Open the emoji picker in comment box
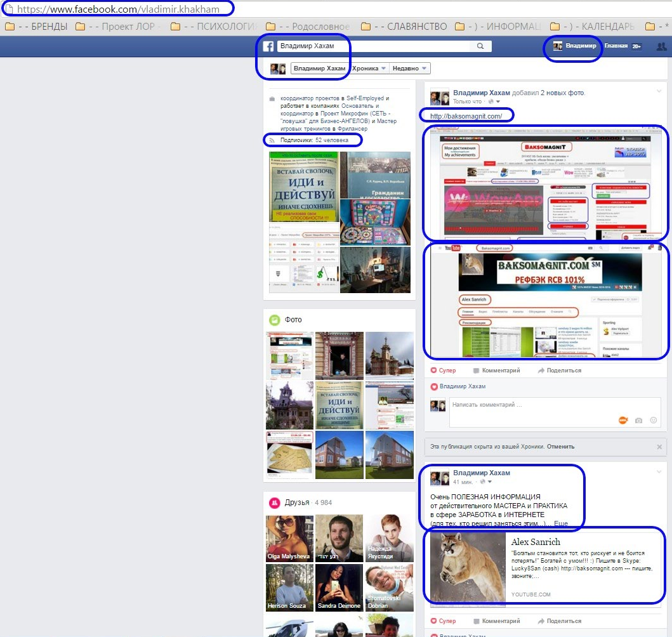672x637 pixels. (654, 420)
